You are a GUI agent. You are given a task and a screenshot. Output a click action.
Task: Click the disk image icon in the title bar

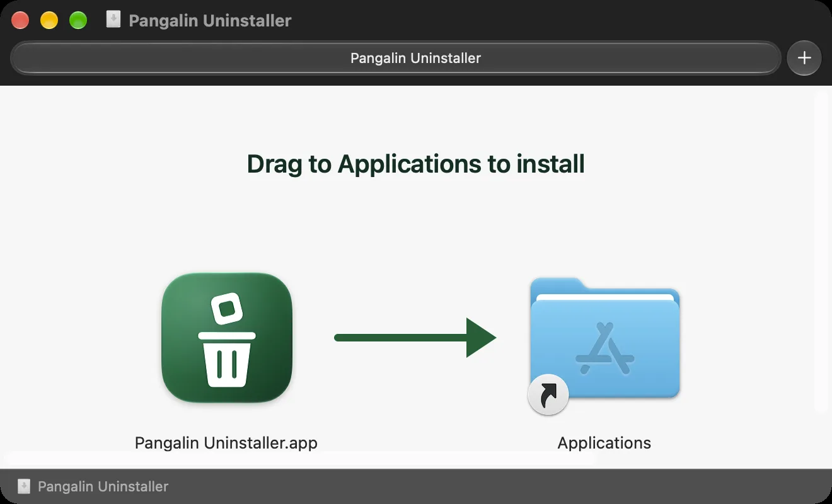point(113,20)
